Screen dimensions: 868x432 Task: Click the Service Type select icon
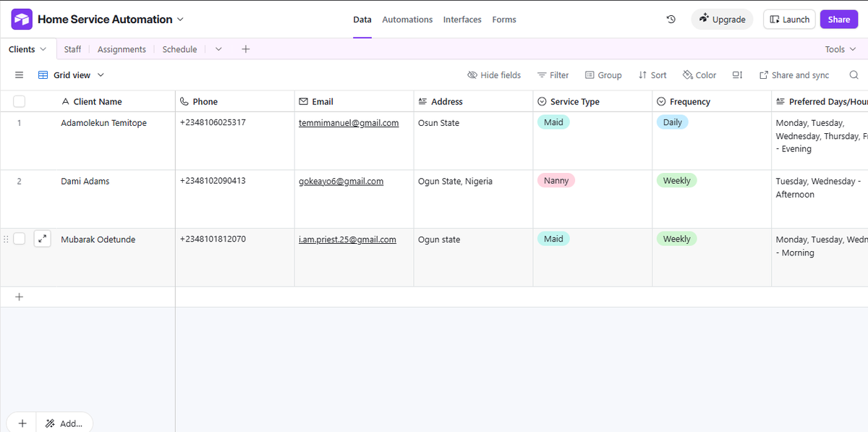pyautogui.click(x=542, y=102)
